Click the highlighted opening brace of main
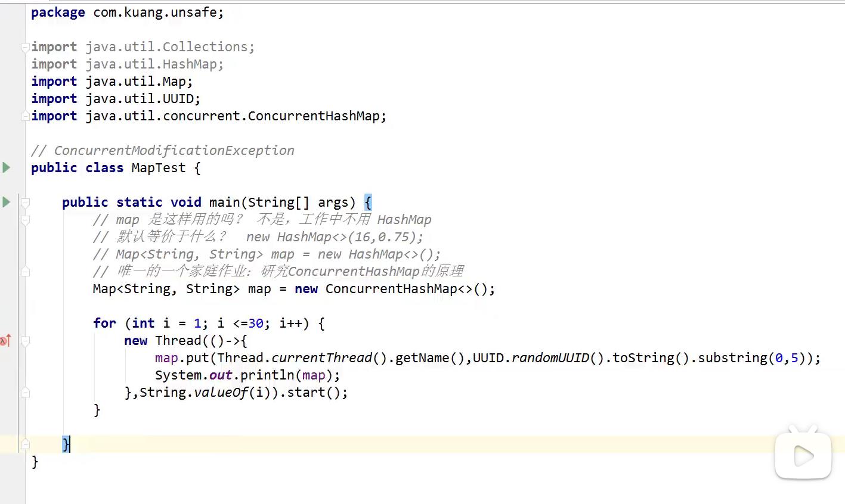 [x=368, y=203]
